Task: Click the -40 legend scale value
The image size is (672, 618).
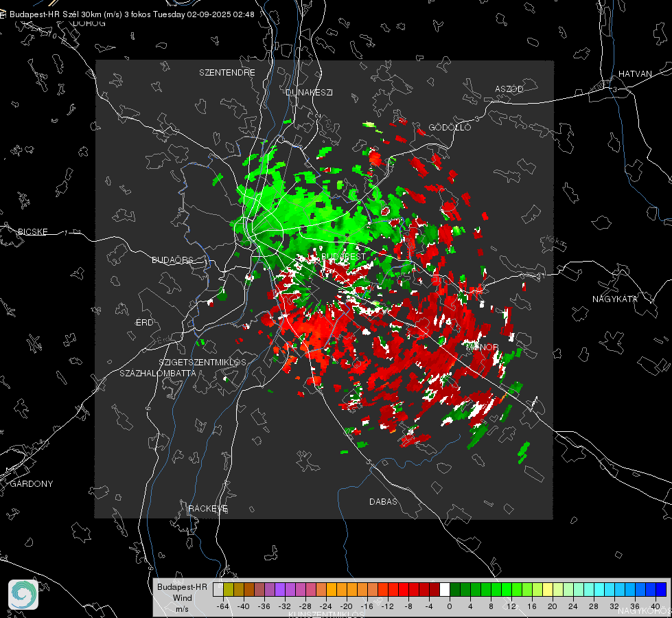Action: pos(243,606)
